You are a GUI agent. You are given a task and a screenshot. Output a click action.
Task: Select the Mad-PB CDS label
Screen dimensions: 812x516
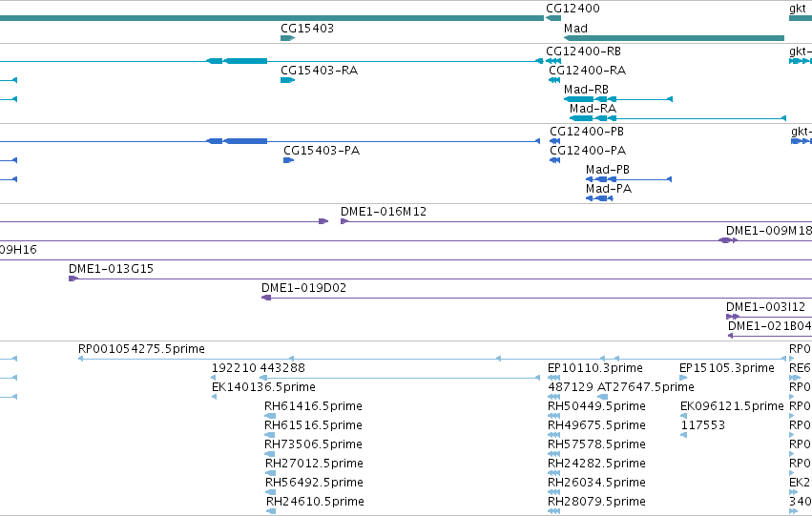coord(608,170)
